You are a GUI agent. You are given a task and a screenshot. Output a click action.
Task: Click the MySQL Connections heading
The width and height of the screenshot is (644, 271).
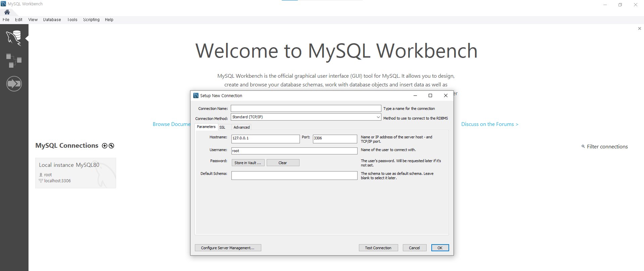67,146
